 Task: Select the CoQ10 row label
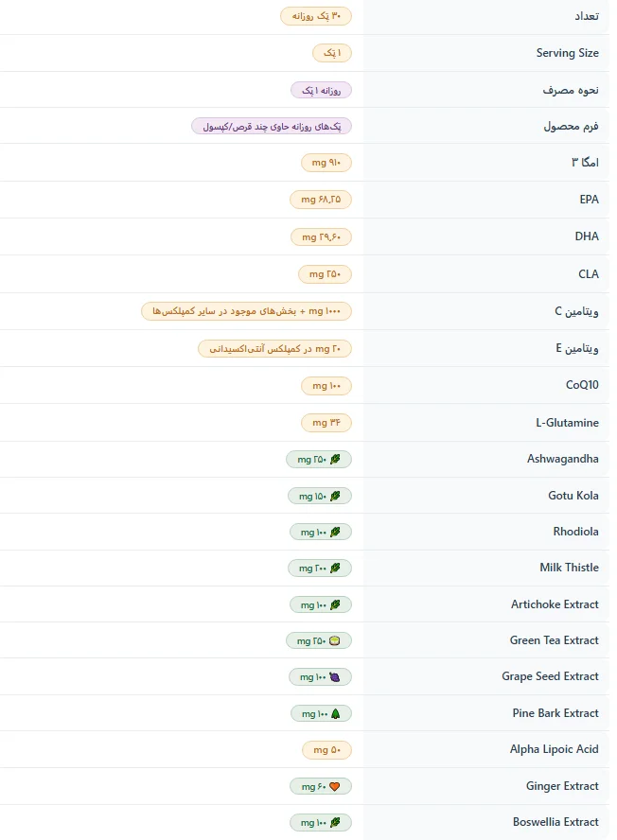point(582,385)
